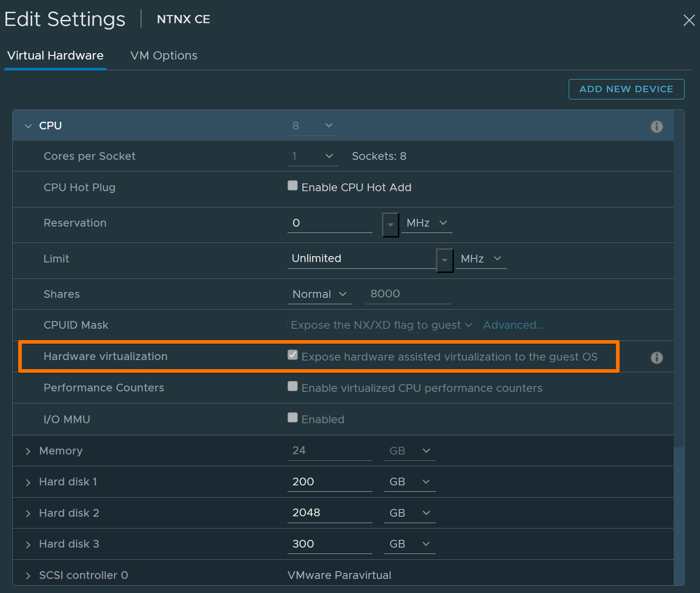Click the info icon on the CPU row
The image size is (700, 593).
(656, 126)
